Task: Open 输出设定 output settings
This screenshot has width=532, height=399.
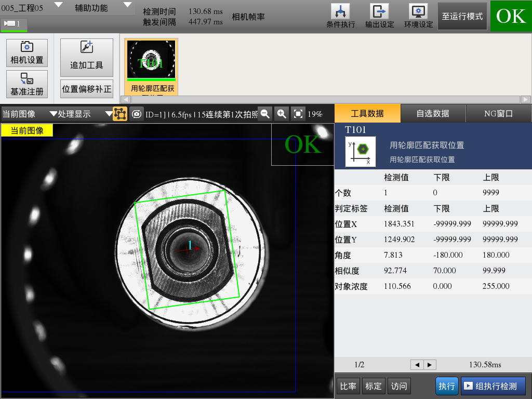Action: (379, 16)
